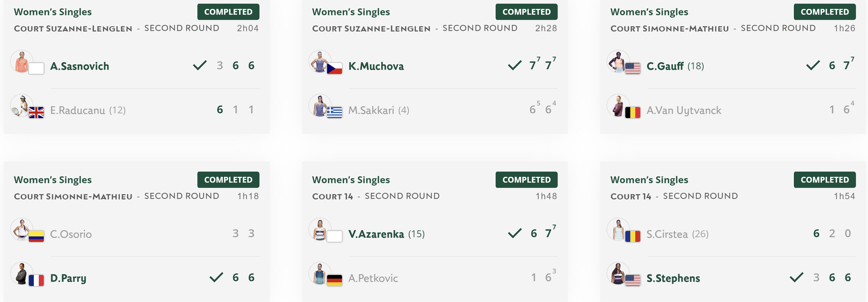868x302 pixels.
Task: Open A.Sasnovich player photo
Action: pos(21,61)
